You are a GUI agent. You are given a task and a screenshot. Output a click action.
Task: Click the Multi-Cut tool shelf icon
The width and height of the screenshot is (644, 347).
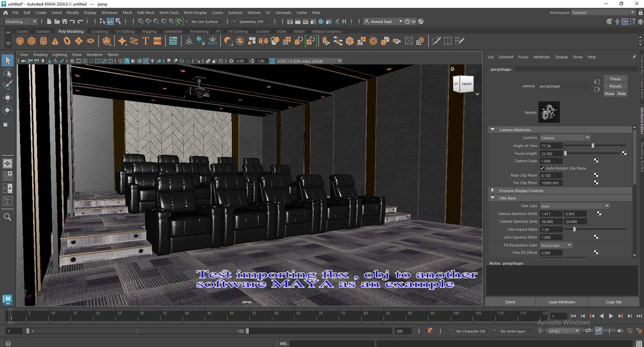click(436, 41)
